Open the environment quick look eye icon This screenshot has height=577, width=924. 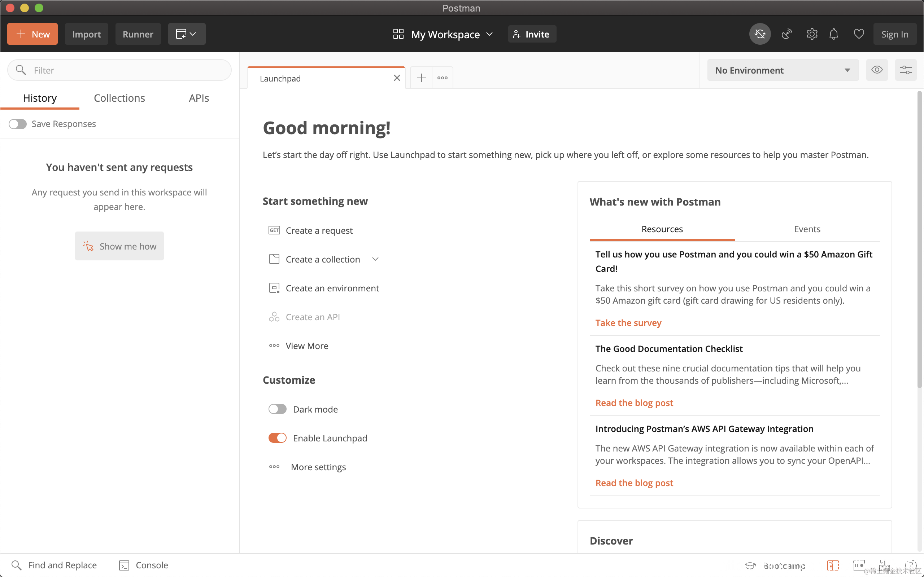pyautogui.click(x=877, y=70)
